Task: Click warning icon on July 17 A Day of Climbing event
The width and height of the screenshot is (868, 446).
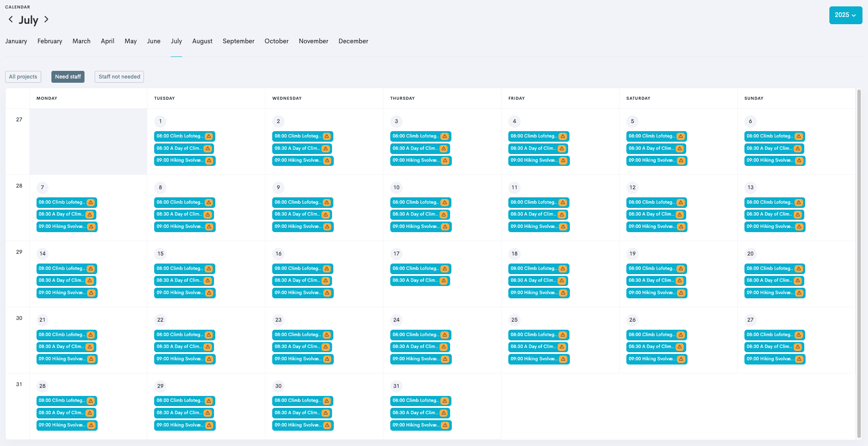Action: pos(443,281)
